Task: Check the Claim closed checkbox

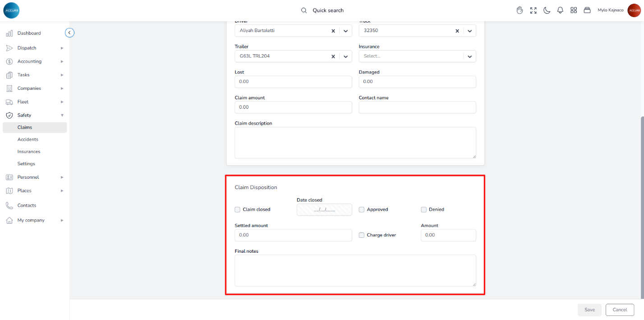Action: pyautogui.click(x=237, y=209)
